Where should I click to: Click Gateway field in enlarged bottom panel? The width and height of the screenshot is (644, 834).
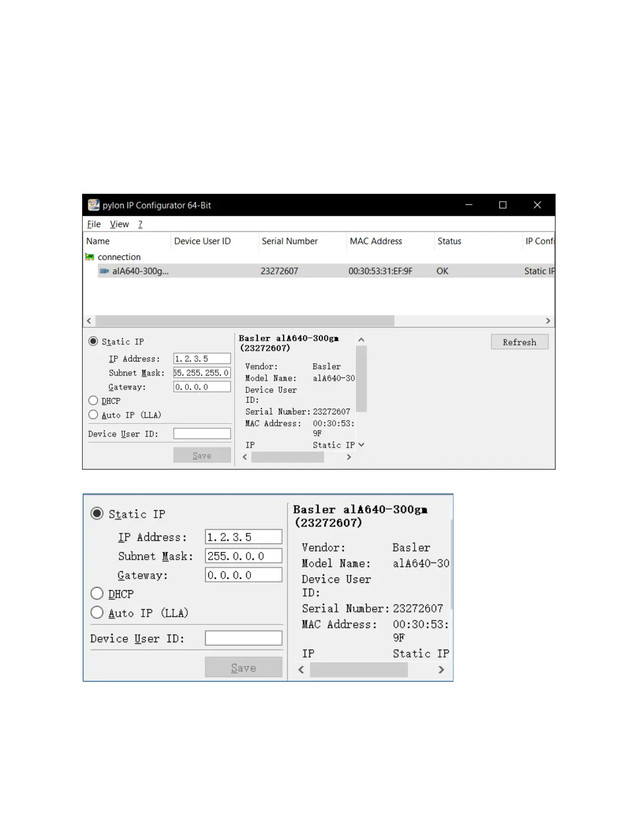click(244, 574)
